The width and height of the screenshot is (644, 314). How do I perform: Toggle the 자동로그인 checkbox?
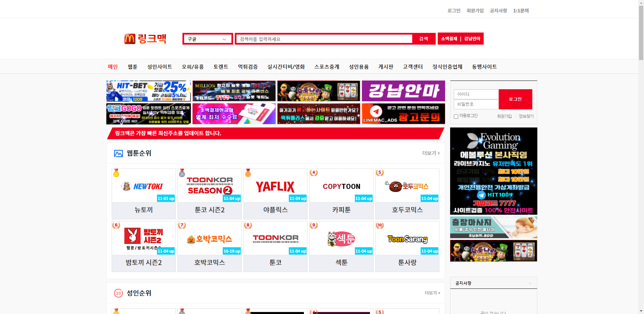pyautogui.click(x=456, y=116)
